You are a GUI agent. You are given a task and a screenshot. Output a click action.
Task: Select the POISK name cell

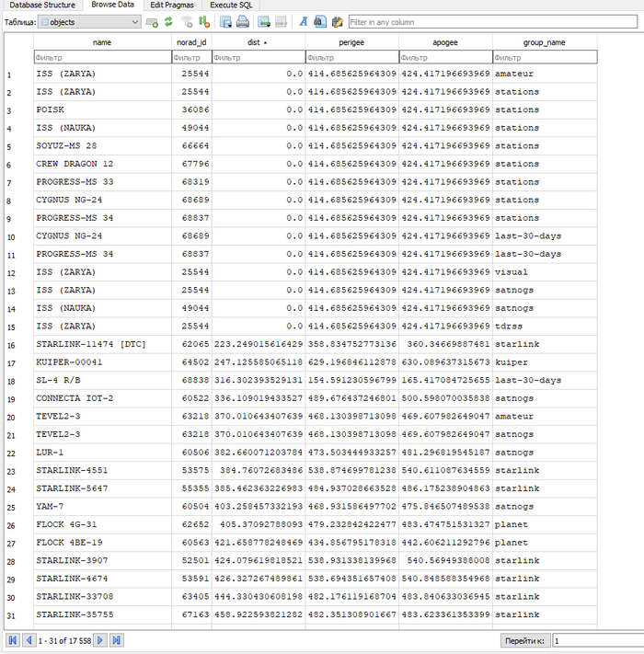click(103, 110)
